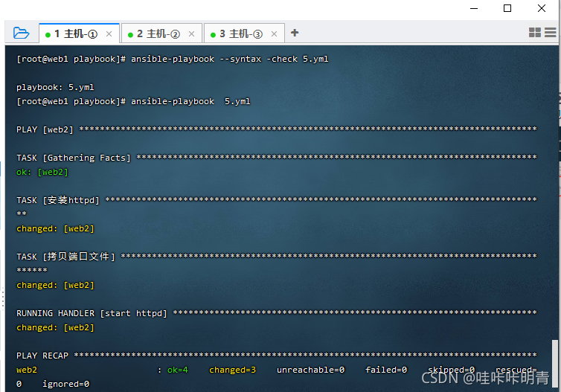Image resolution: width=561 pixels, height=392 pixels.
Task: Open the hamburger list menu icon
Action: click(x=551, y=33)
